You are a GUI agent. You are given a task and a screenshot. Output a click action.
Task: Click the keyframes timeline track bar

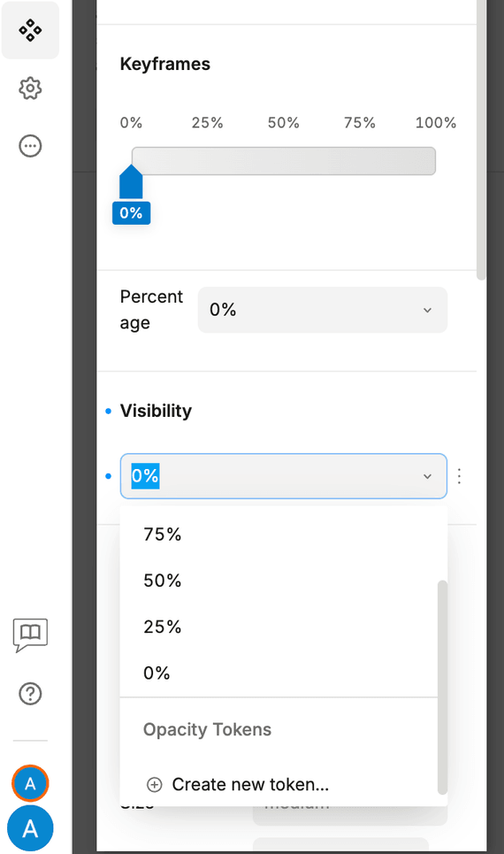(x=284, y=161)
